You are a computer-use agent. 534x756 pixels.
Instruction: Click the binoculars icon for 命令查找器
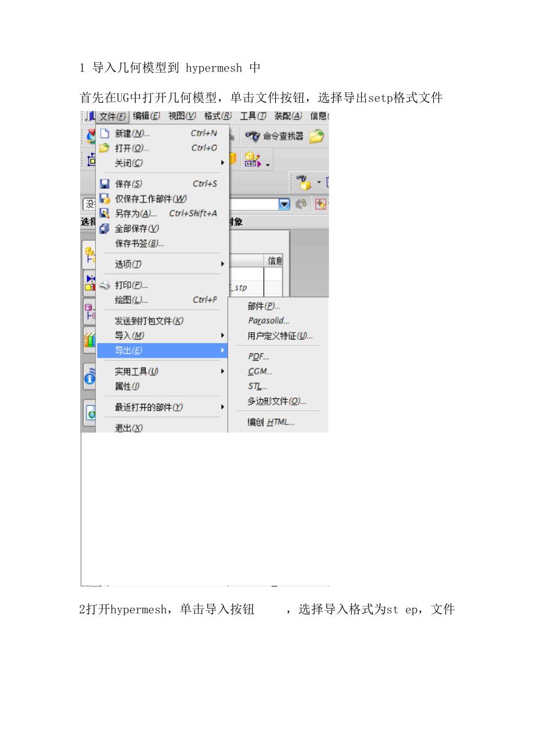pyautogui.click(x=252, y=136)
